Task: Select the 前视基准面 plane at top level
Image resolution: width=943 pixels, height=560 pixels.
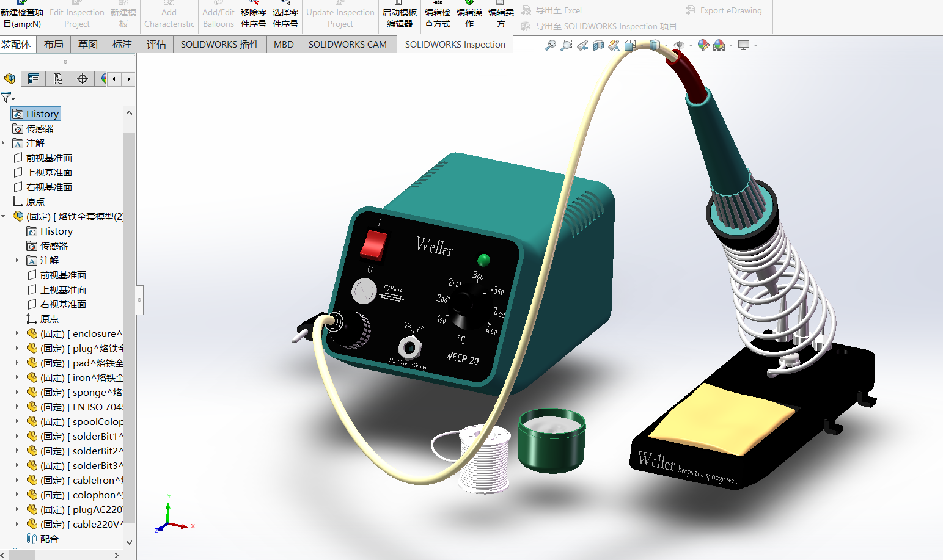Action: click(42, 158)
